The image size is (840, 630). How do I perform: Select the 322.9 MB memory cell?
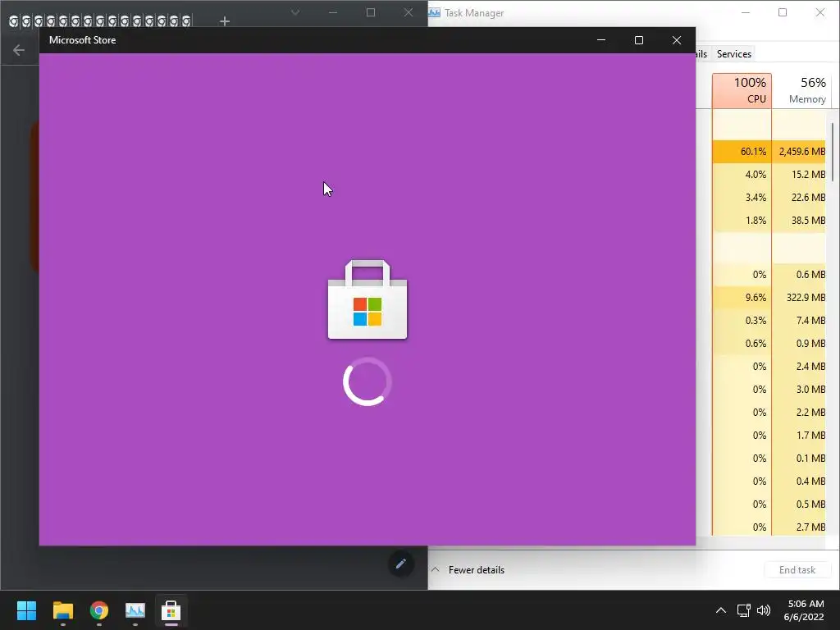click(799, 298)
